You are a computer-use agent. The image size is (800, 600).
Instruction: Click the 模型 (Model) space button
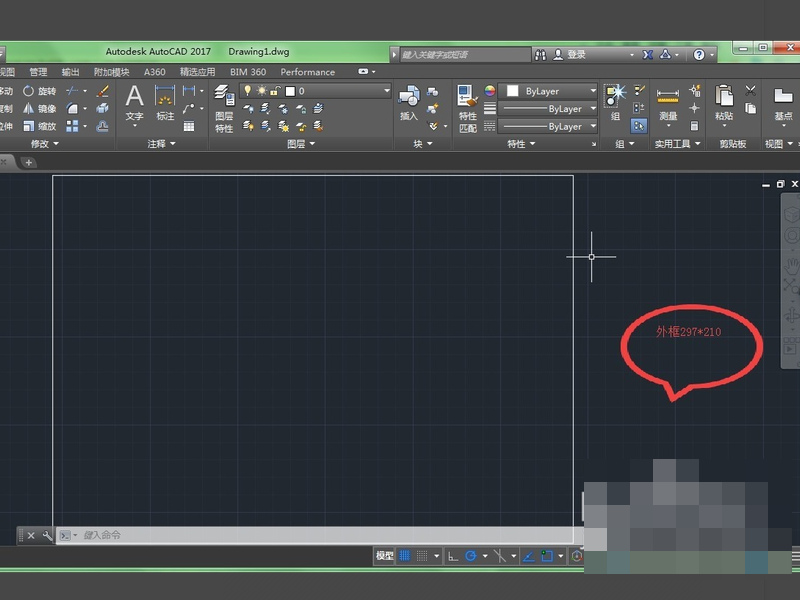385,556
